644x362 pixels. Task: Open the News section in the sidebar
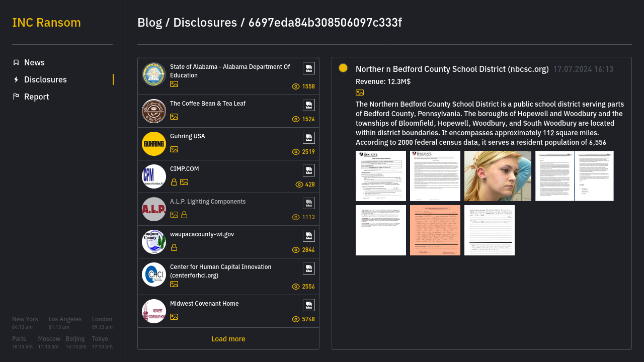tap(34, 62)
